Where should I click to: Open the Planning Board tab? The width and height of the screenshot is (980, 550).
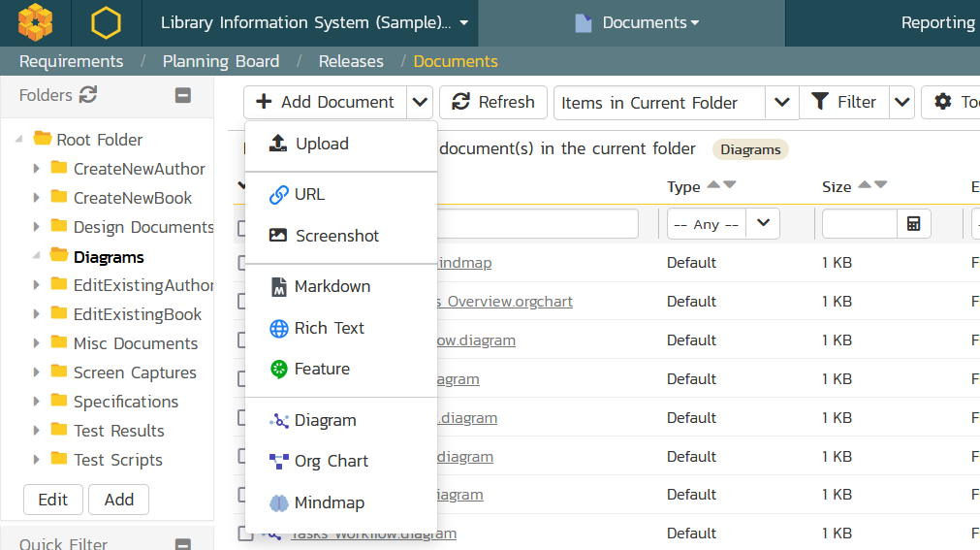(x=221, y=61)
